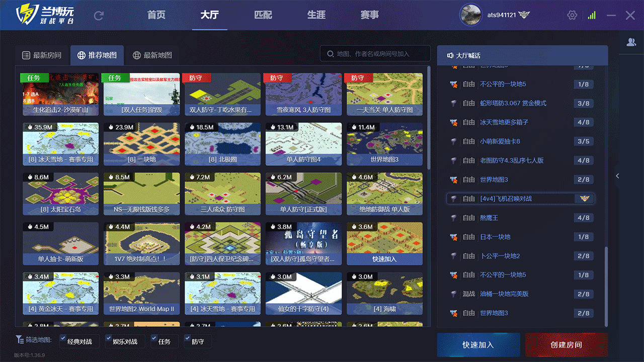The image size is (644, 362).
Task: Disable the 娱乐对战 map filter
Action: click(109, 338)
